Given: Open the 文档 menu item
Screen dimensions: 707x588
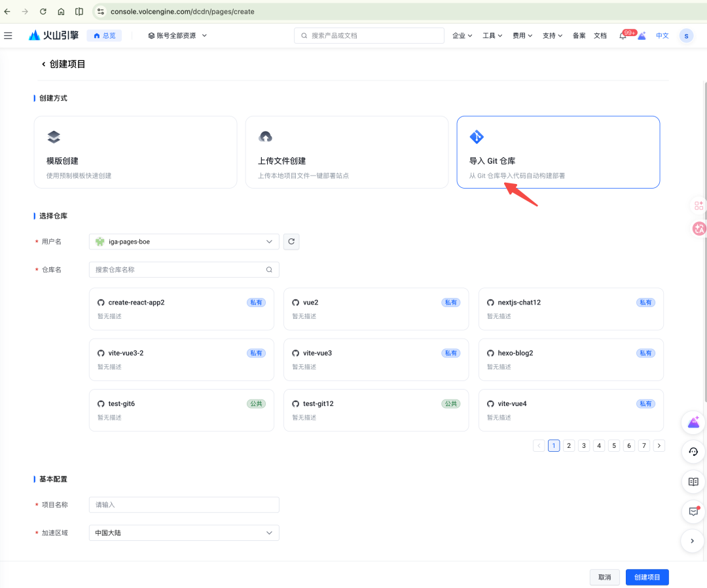Looking at the screenshot, I should pyautogui.click(x=600, y=35).
